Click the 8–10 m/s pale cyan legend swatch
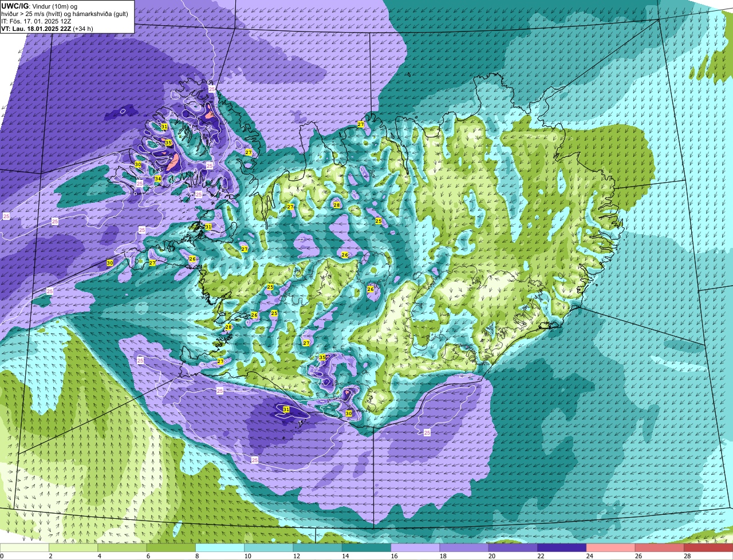Viewport: 733px width, 560px height. [220, 547]
